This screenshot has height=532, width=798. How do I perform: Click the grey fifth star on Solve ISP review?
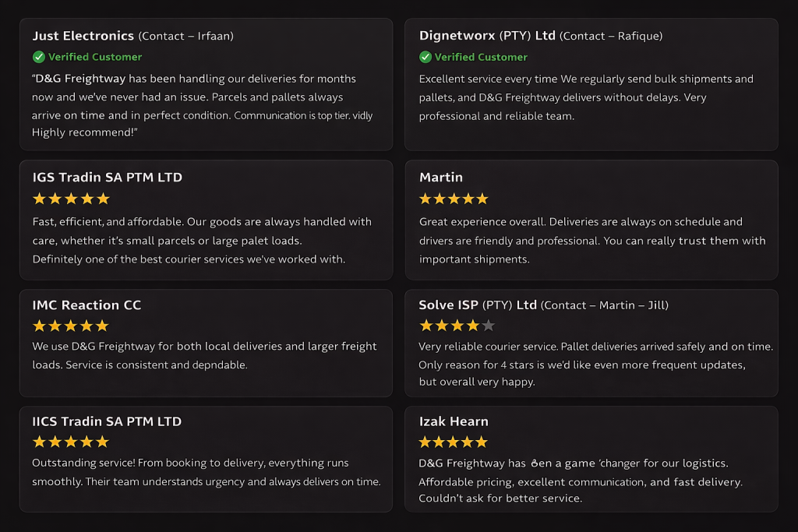click(489, 326)
